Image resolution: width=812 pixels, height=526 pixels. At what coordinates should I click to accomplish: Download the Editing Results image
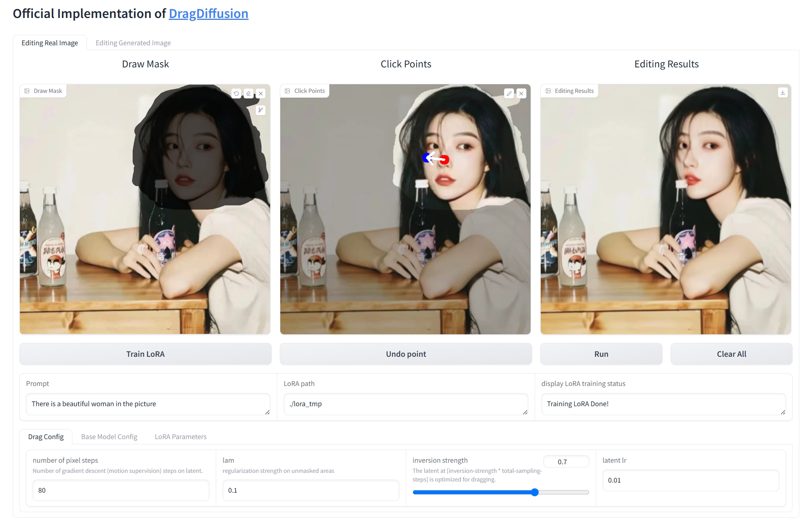click(x=783, y=92)
